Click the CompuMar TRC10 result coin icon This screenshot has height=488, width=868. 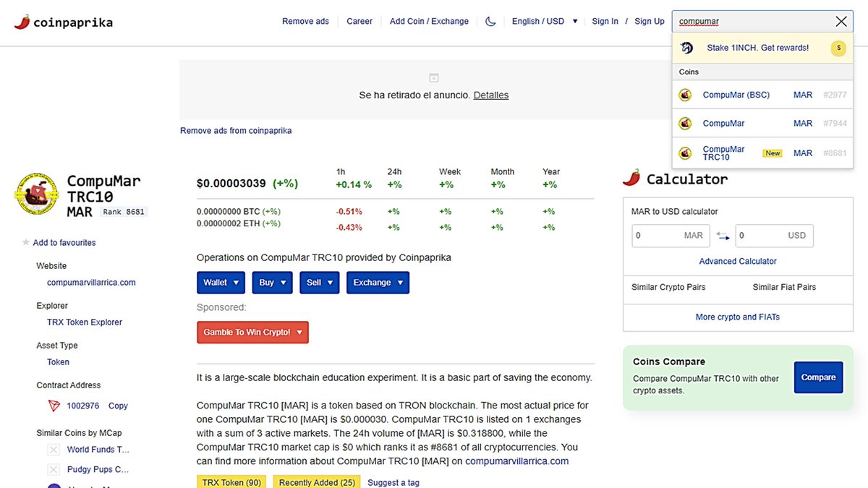click(x=685, y=153)
